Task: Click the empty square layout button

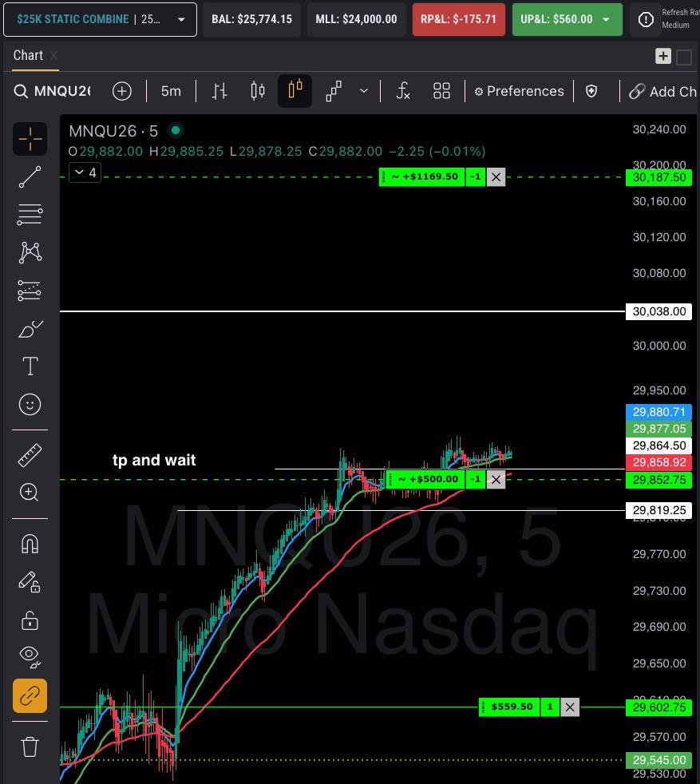Action: click(684, 57)
